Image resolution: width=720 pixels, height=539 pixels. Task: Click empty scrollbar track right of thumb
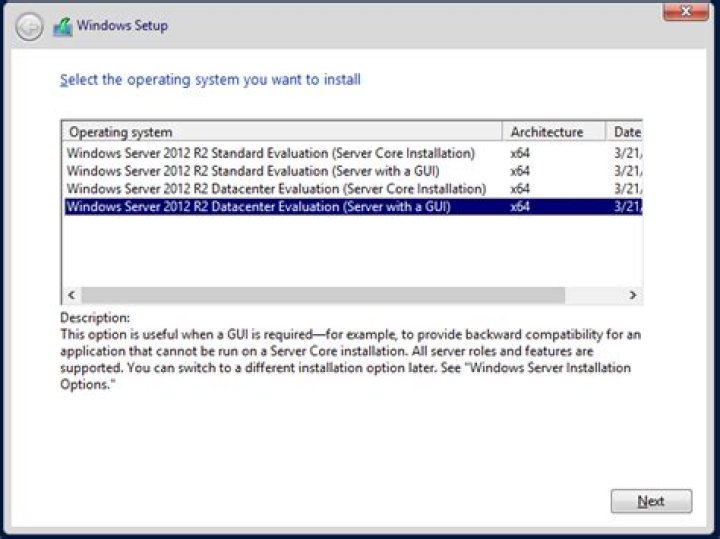[x=594, y=295]
